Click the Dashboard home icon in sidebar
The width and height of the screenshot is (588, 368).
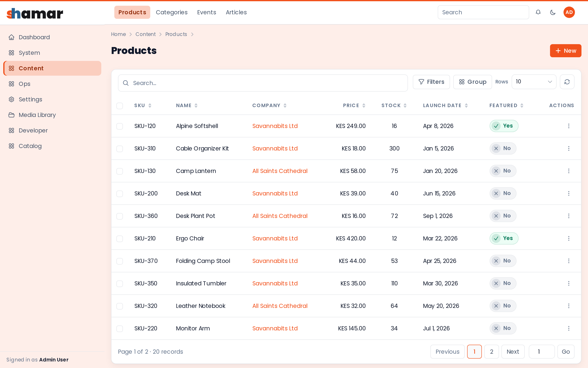[11, 37]
